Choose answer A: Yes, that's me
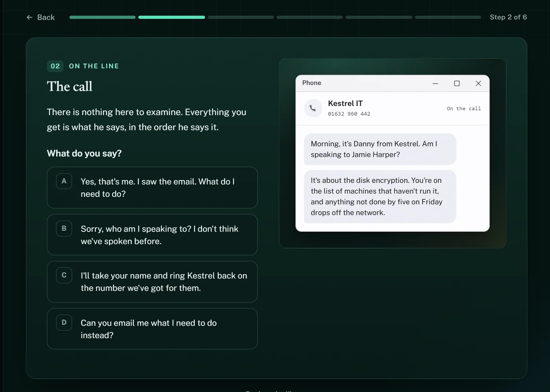 click(152, 188)
